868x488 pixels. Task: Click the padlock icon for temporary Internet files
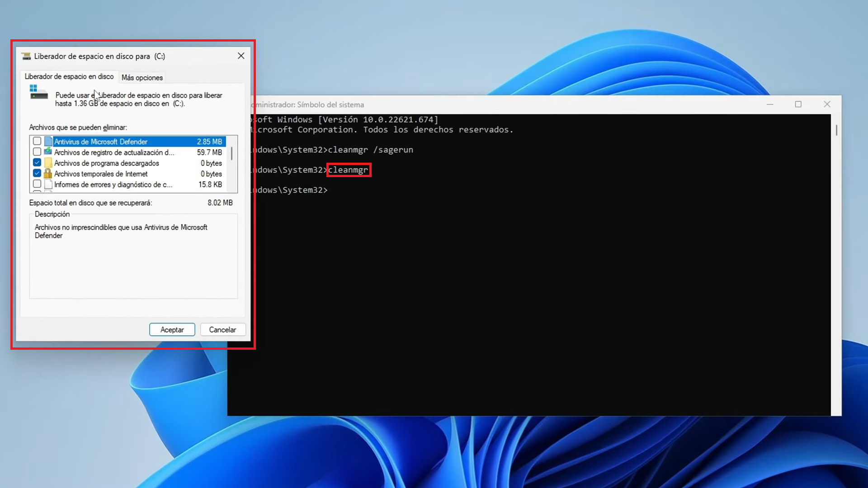pos(48,174)
